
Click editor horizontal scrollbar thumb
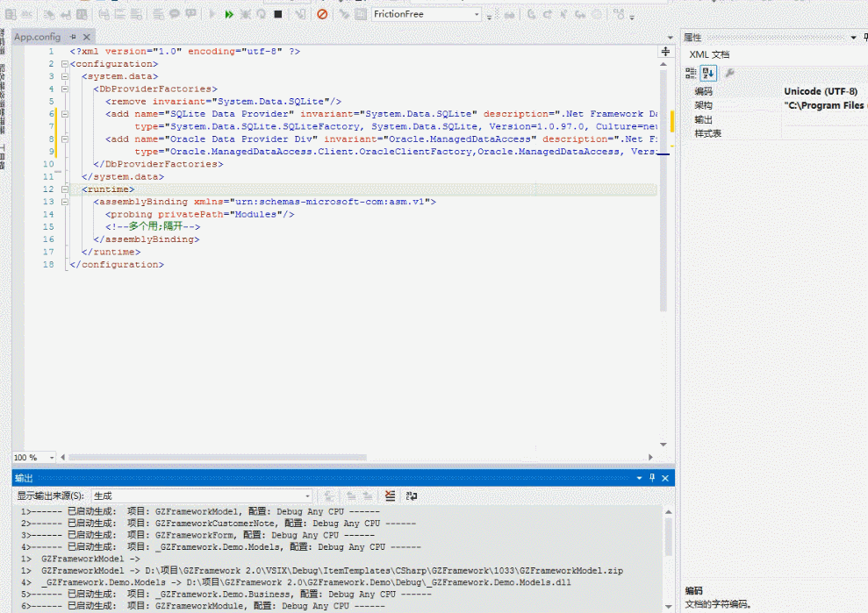[217, 458]
